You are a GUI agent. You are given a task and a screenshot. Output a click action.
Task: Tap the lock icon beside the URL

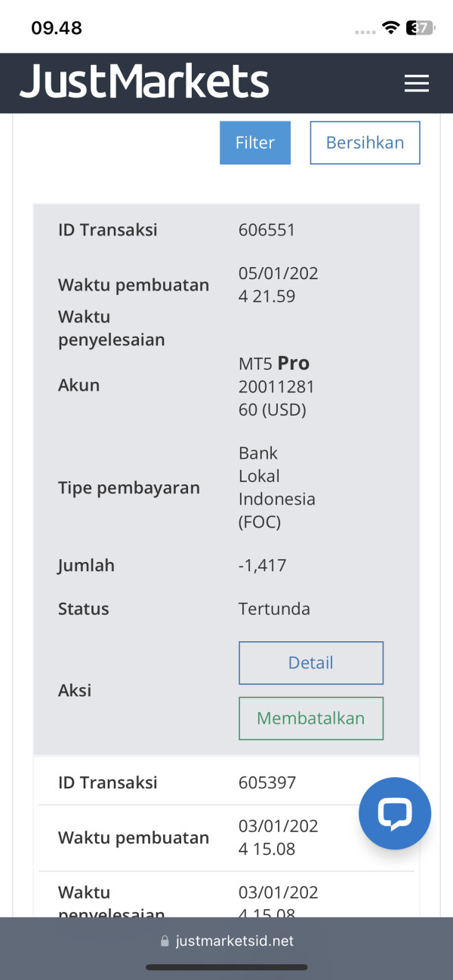(165, 942)
